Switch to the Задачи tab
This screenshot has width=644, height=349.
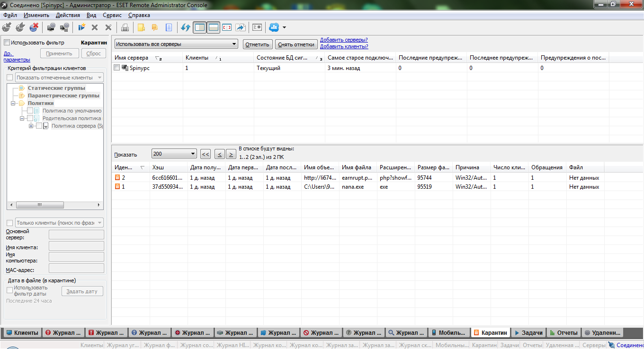click(528, 333)
